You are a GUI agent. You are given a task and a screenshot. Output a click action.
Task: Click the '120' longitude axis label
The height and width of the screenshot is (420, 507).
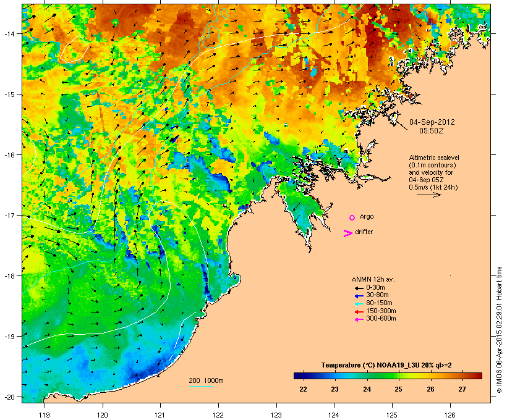[x=103, y=415]
